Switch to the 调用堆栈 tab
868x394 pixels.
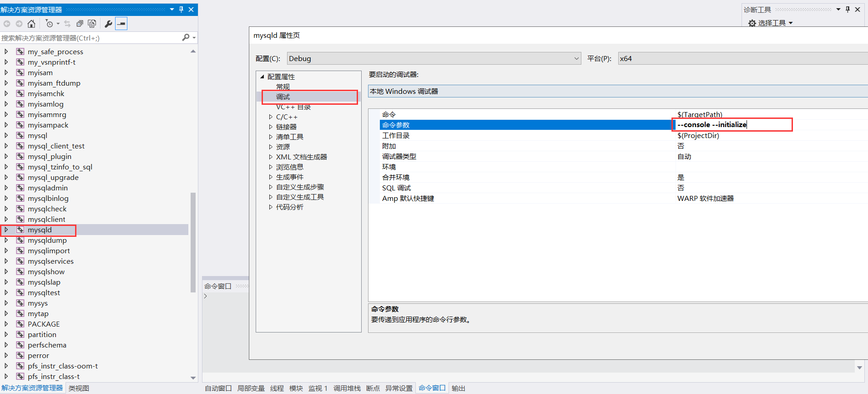pyautogui.click(x=347, y=388)
